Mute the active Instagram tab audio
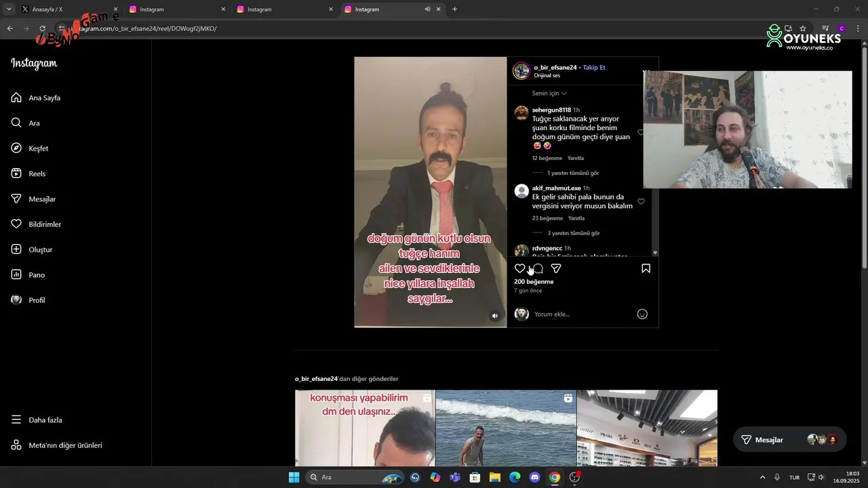868x488 pixels. pyautogui.click(x=427, y=9)
